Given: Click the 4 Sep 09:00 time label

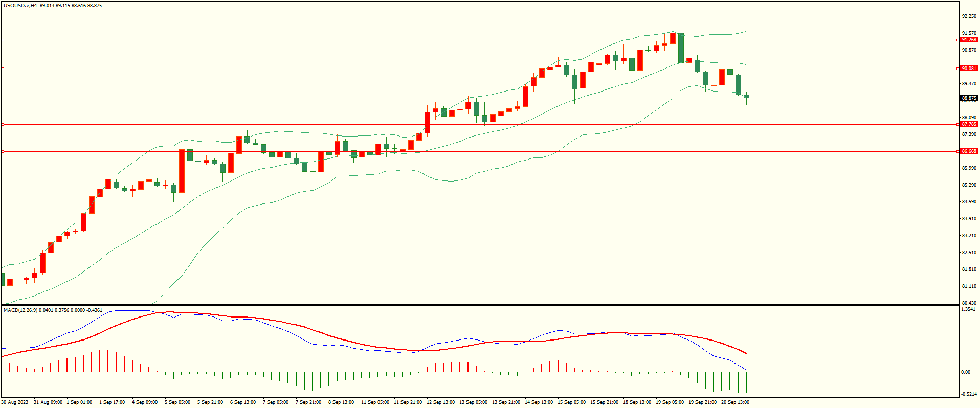Looking at the screenshot, I should (x=145, y=402).
